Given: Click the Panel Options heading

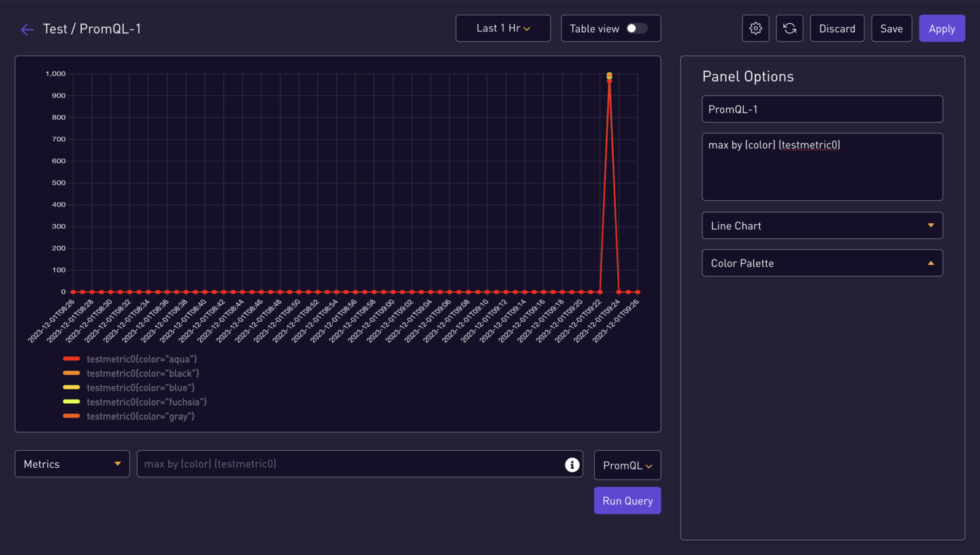Looking at the screenshot, I should [x=748, y=76].
